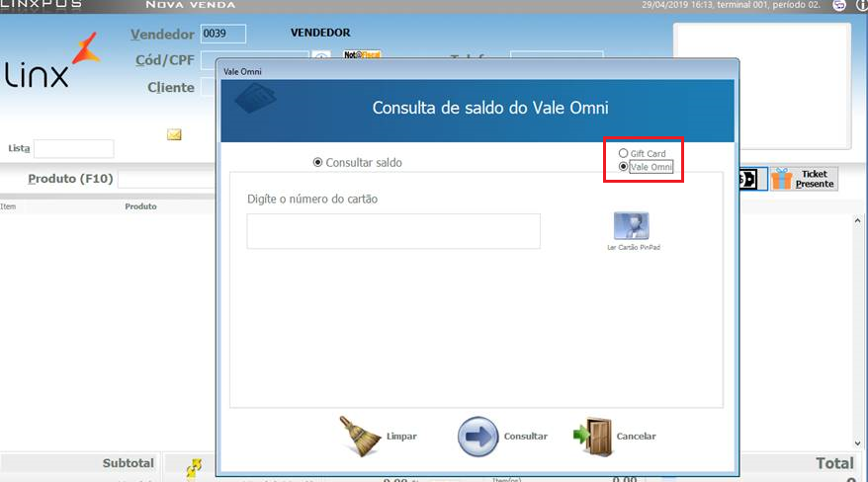The image size is (868, 482).
Task: Select the Vale Omni radio option
Action: pyautogui.click(x=624, y=166)
